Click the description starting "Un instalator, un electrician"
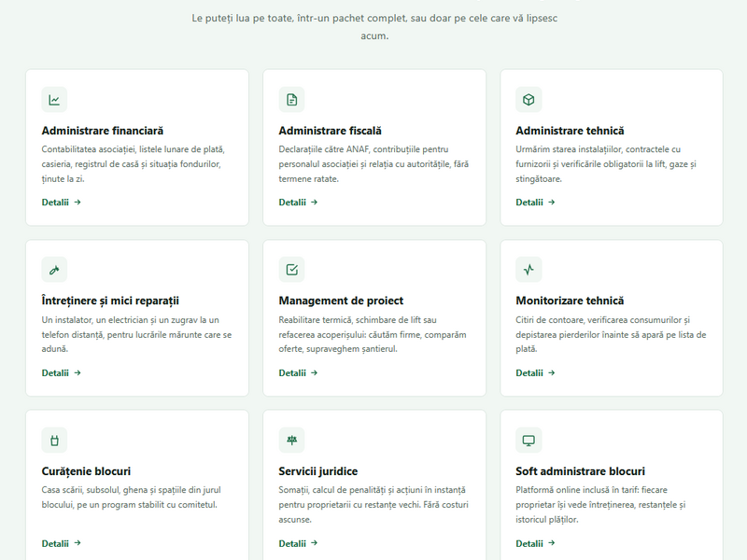The height and width of the screenshot is (560, 747). click(136, 334)
